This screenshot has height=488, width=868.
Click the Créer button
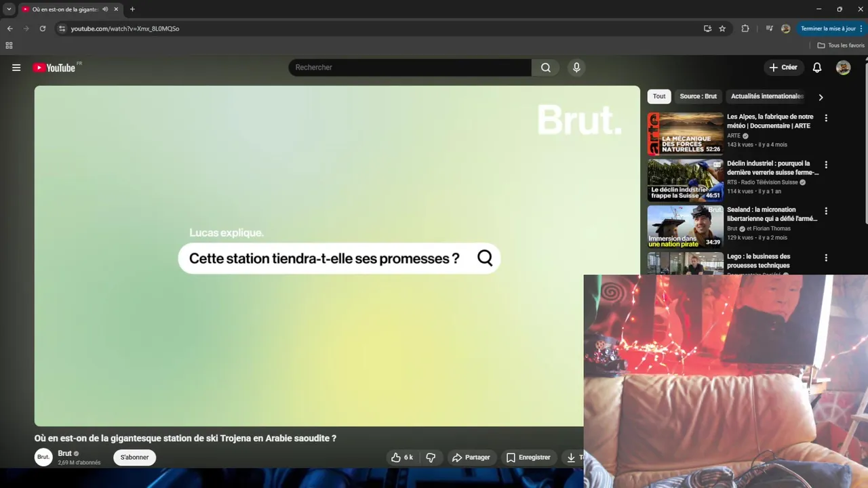point(783,68)
